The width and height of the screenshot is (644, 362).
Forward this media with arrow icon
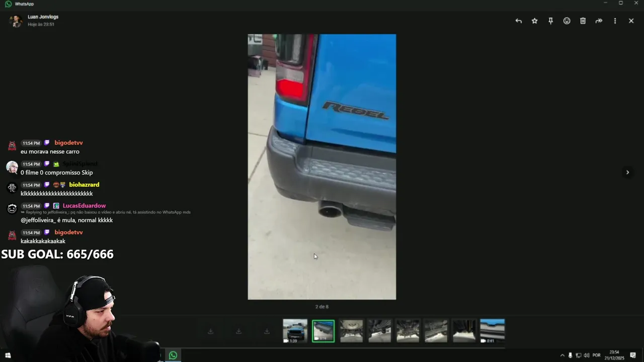coord(599,21)
